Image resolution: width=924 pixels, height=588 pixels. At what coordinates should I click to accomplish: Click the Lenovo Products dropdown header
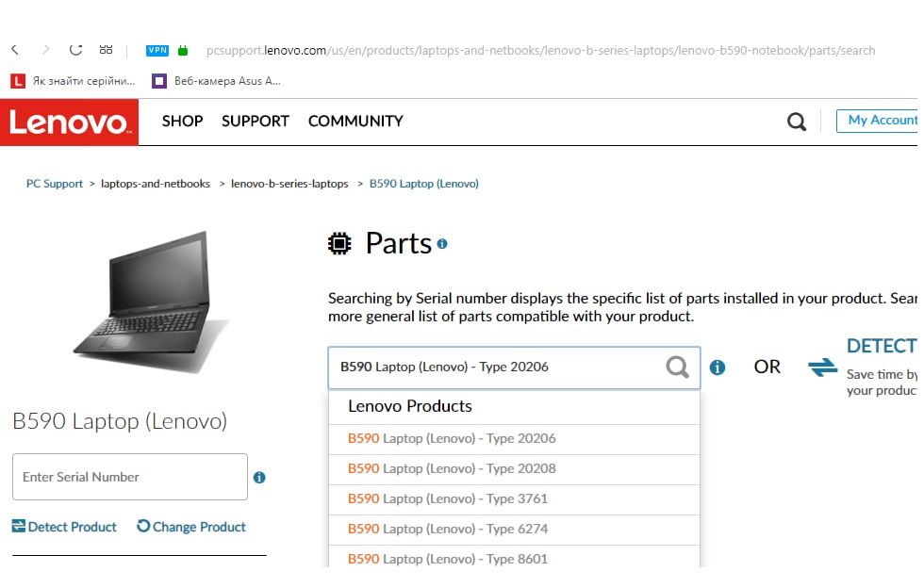tap(514, 406)
